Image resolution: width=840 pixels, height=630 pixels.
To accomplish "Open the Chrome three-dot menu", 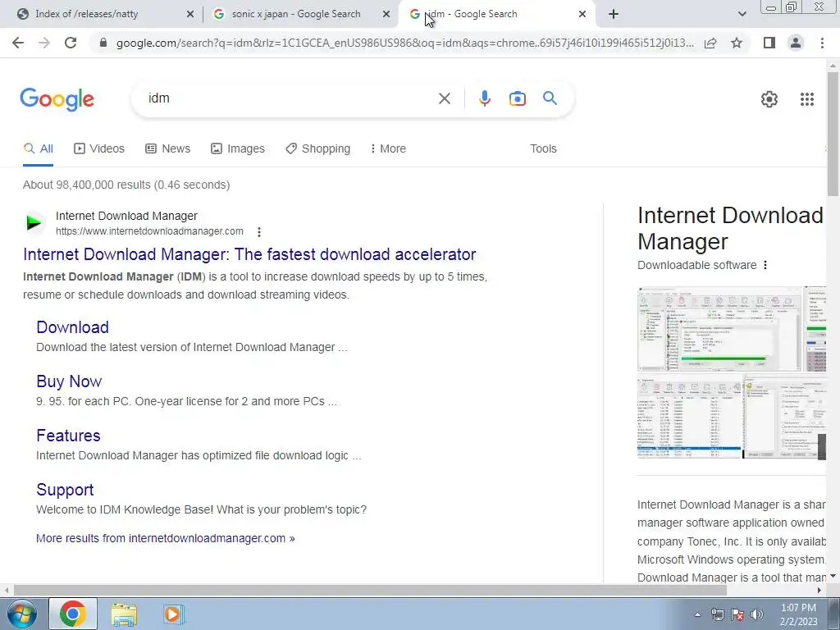I will (822, 43).
